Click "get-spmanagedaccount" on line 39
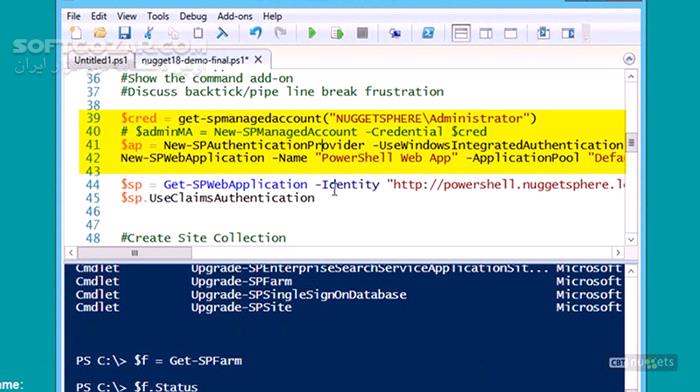Screen dimensions: 700x392 click(x=250, y=119)
